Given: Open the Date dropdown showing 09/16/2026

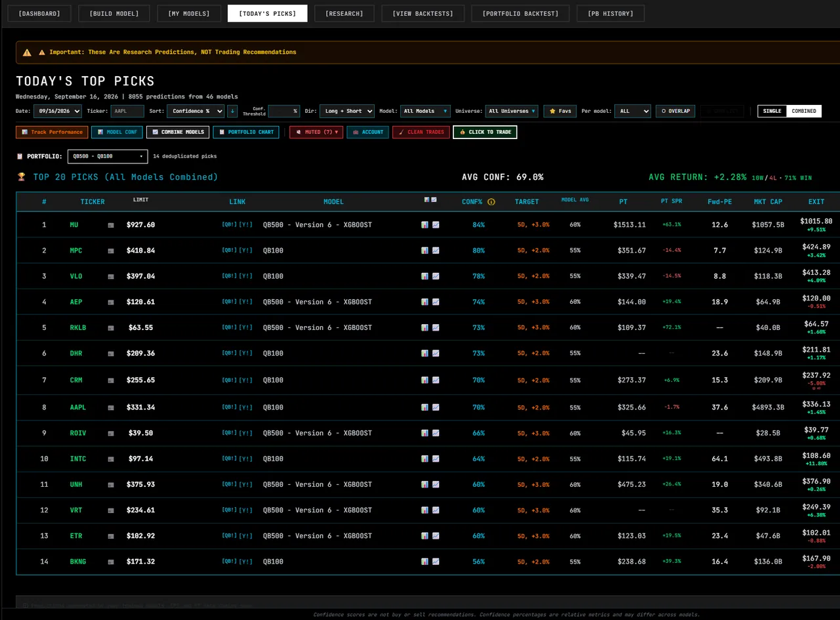Looking at the screenshot, I should pyautogui.click(x=57, y=112).
